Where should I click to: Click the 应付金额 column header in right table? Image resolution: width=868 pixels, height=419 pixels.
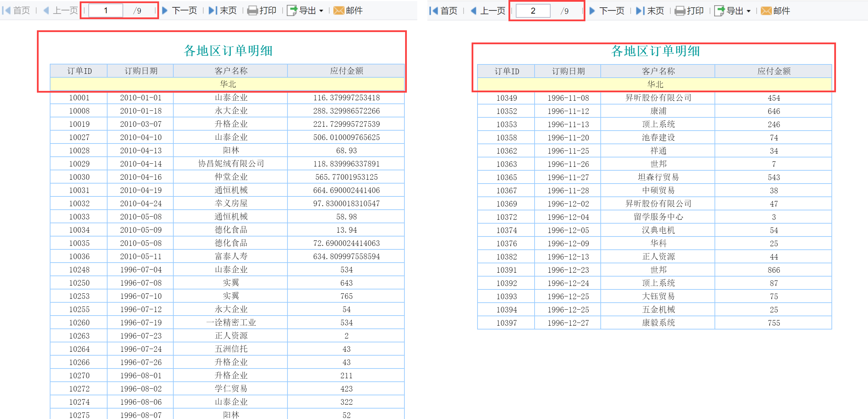[x=774, y=71]
